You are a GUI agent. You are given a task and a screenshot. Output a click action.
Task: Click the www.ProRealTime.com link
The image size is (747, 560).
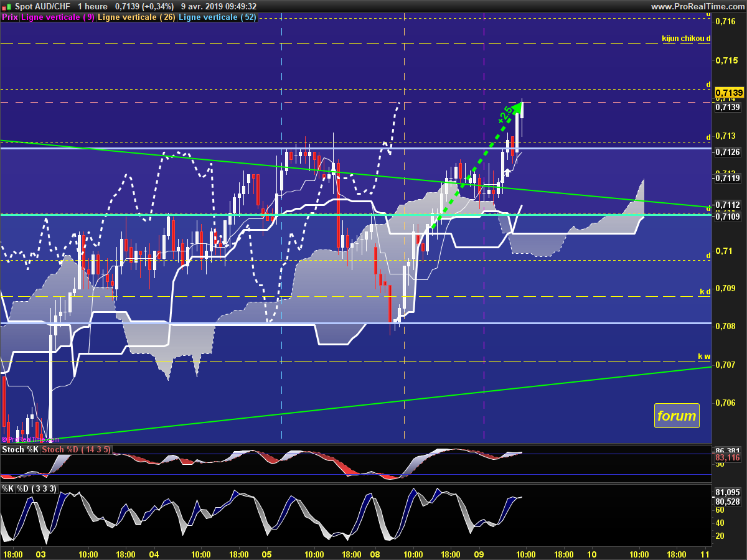[x=697, y=6]
